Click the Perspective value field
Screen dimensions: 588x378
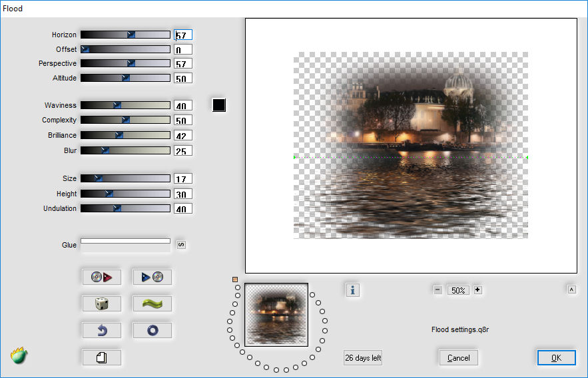[183, 63]
